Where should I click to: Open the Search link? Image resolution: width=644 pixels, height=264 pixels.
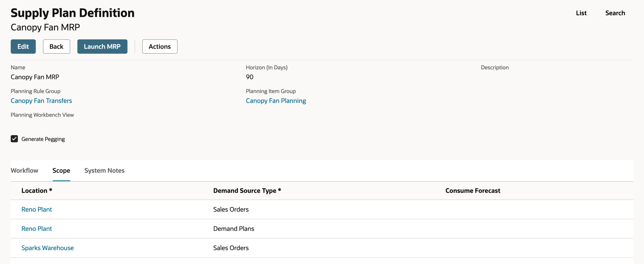point(615,13)
